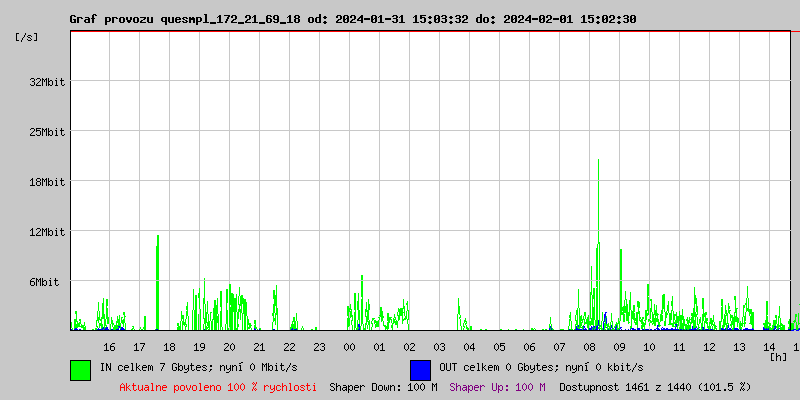800x400 pixels.
Task: Select the red 'Aktualne povoleno 100 % rychlosti' text
Action: pos(218,387)
